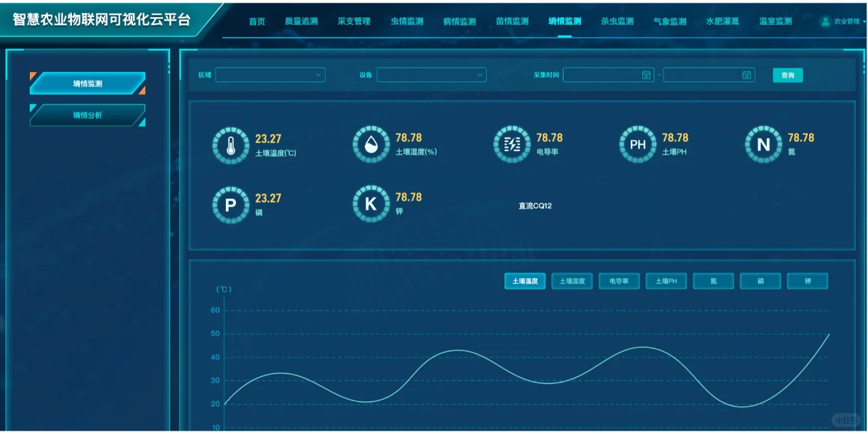
Task: Switch to the 杀虫监测 tab
Action: [617, 21]
